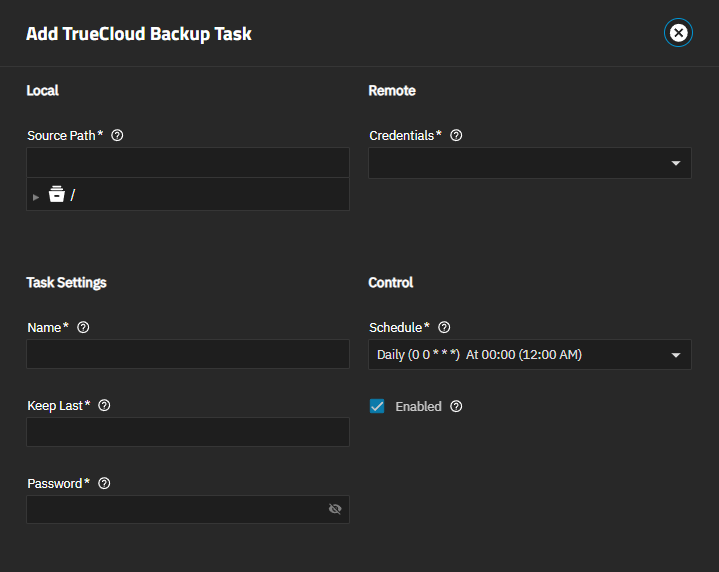Expand the root directory tree node
Image resolution: width=719 pixels, height=572 pixels.
click(x=36, y=196)
